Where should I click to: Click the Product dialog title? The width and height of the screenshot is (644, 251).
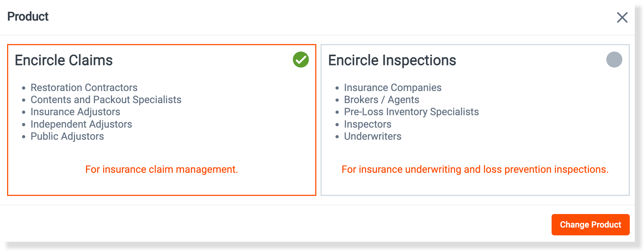coord(28,16)
